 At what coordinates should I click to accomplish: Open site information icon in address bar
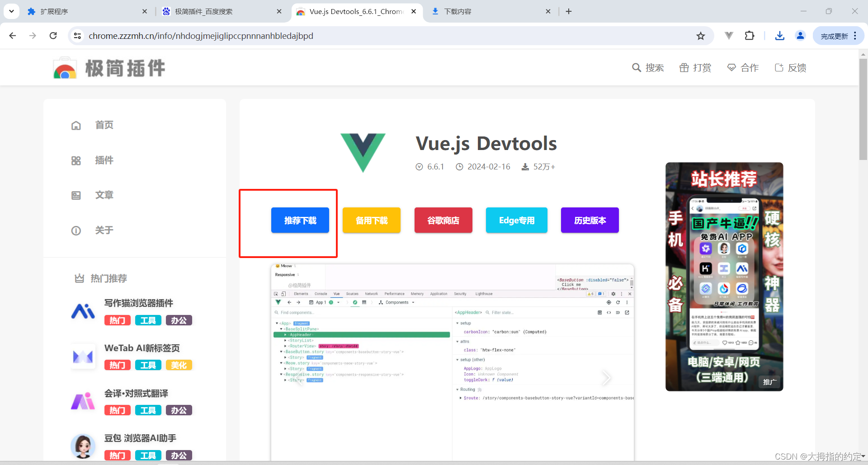(x=77, y=36)
